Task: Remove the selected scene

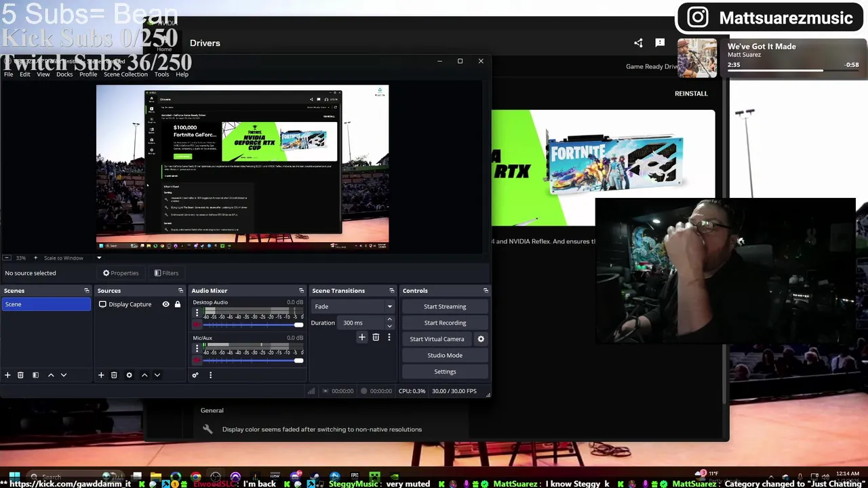Action: coord(20,375)
